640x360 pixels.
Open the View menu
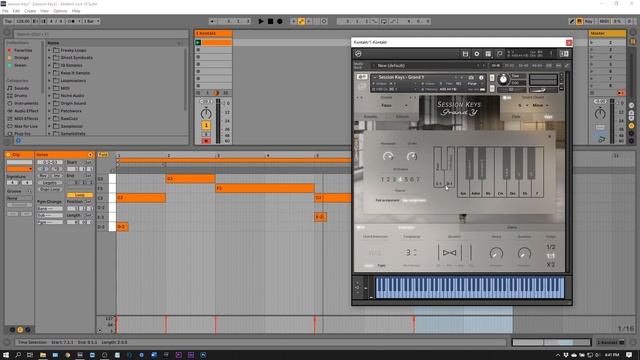click(44, 11)
